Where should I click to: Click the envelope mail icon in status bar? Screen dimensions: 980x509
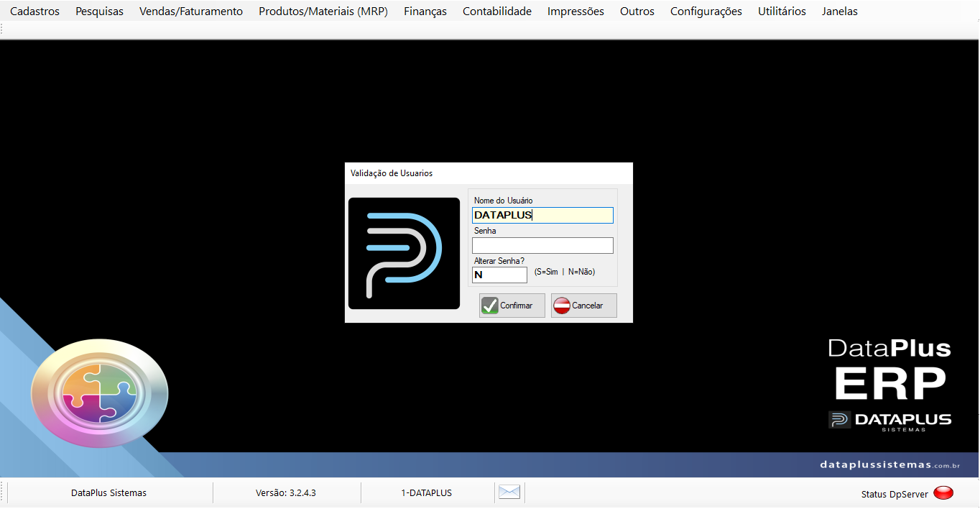[x=509, y=492]
